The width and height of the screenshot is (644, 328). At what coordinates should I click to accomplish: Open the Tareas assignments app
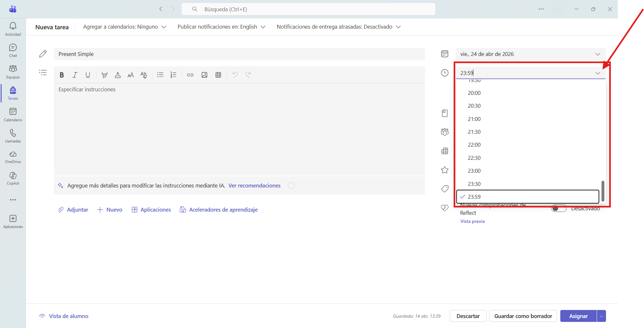pos(13,93)
